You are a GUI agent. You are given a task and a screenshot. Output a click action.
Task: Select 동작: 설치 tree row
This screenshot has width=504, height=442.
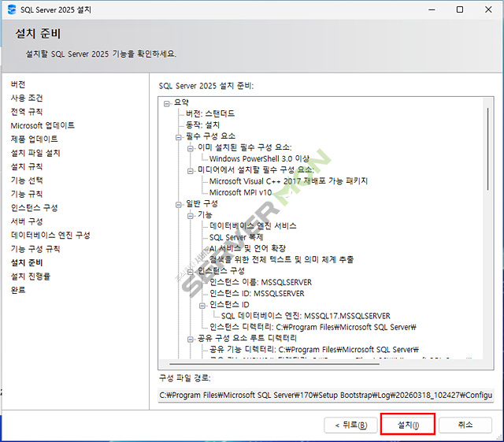tap(202, 124)
